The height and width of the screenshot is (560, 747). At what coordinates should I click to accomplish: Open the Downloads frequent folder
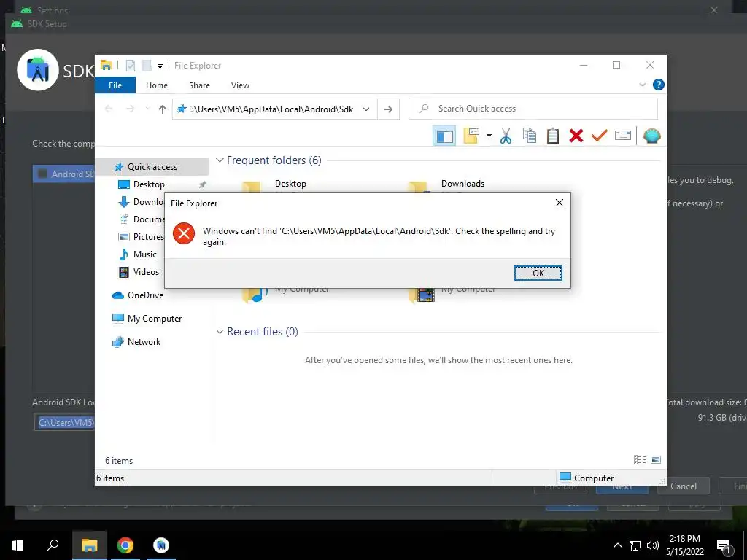pyautogui.click(x=462, y=184)
